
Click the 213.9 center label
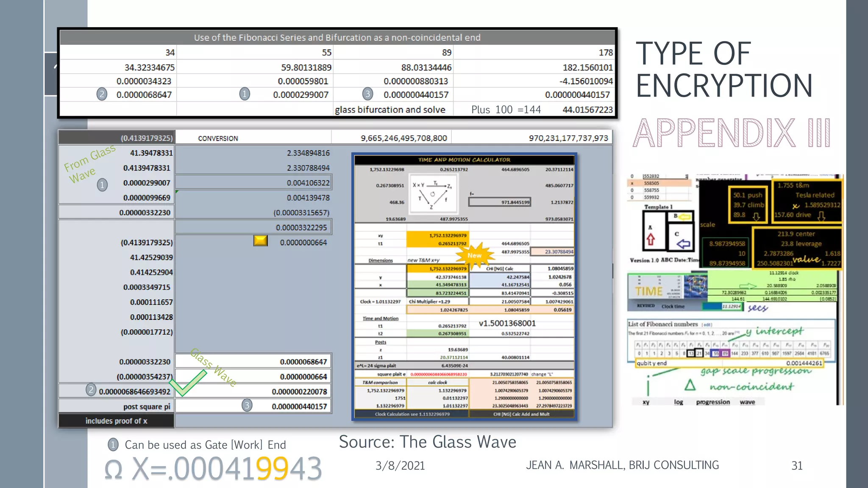click(796, 233)
